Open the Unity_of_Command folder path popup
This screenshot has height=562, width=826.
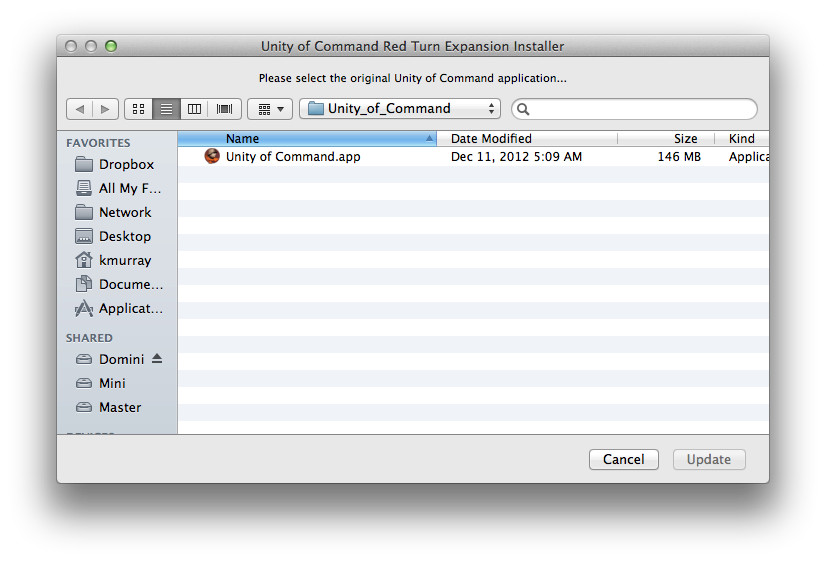400,109
